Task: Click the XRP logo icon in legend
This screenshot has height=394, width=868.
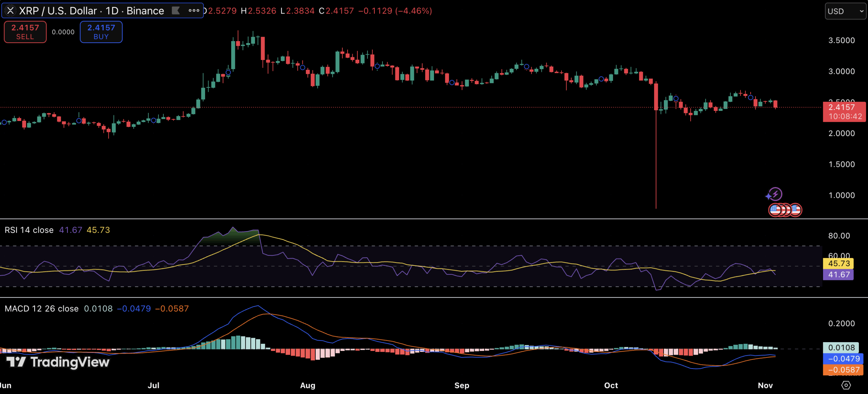Action: (11, 11)
